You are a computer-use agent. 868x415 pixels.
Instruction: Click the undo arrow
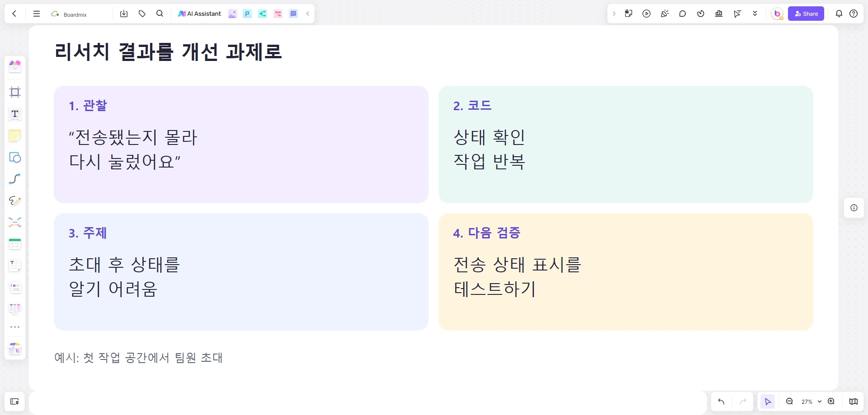click(721, 401)
